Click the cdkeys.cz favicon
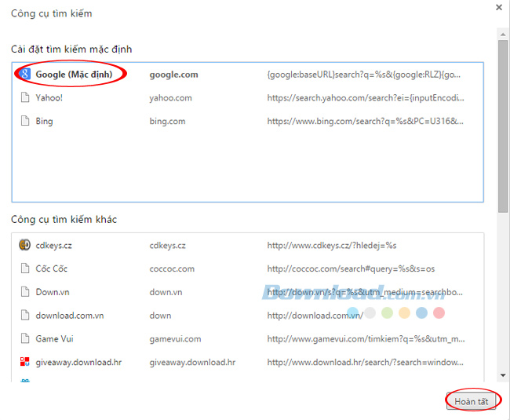The width and height of the screenshot is (510, 420). tap(25, 245)
